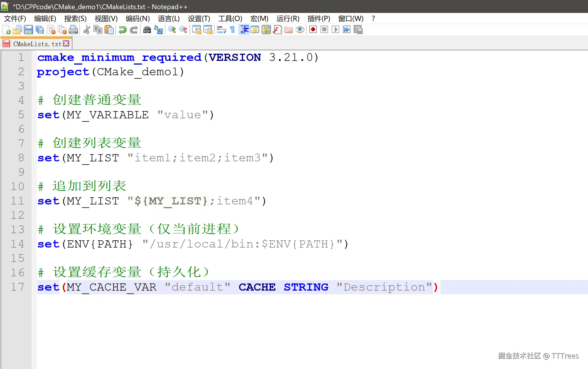Click the Undo arrow icon

[123, 30]
